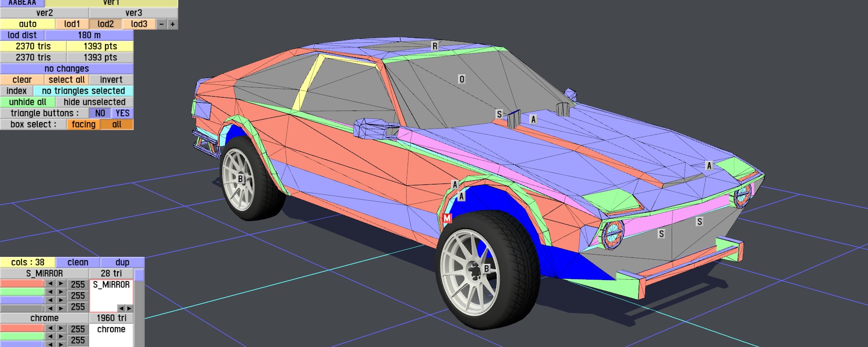Set box select mode to all
The height and width of the screenshot is (347, 868).
tap(117, 124)
